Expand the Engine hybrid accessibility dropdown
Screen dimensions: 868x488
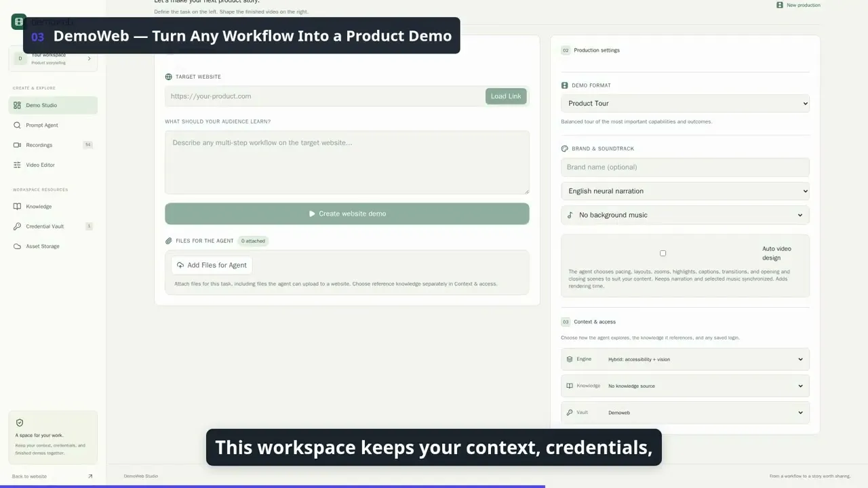tap(685, 359)
